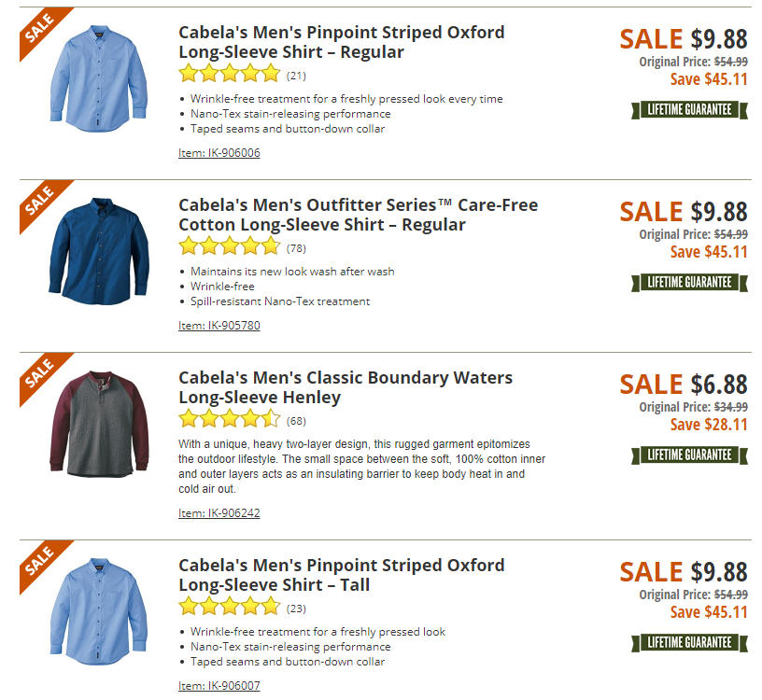Viewport: 762px width, 700px height.
Task: Click the star rating with 23 reviews
Action: [x=230, y=607]
